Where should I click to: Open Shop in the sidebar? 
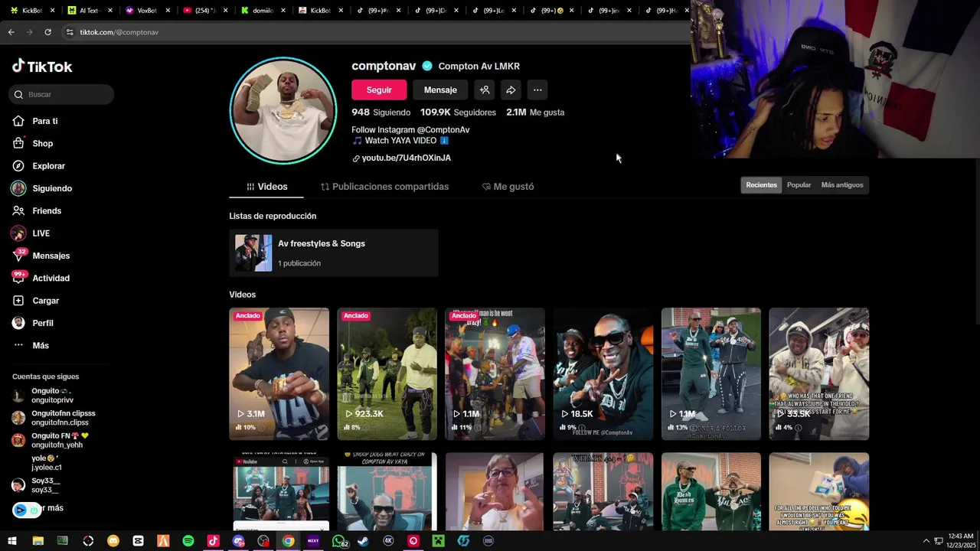point(33,143)
